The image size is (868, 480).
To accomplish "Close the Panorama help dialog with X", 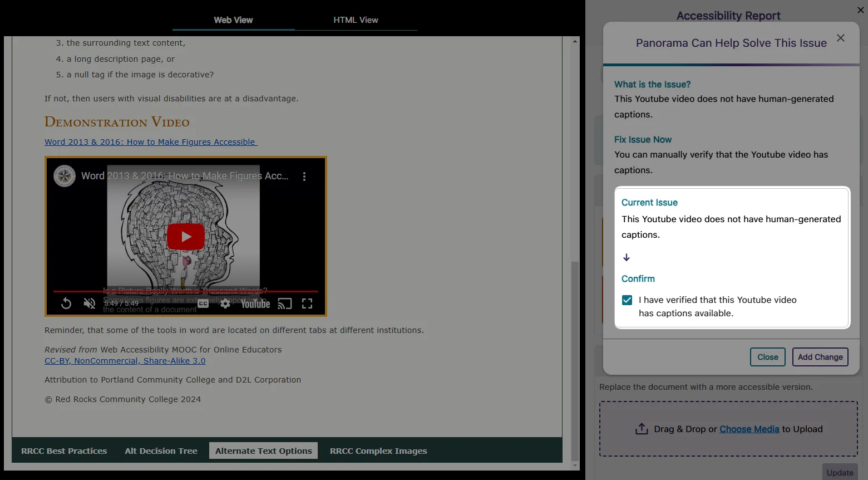I will [840, 38].
